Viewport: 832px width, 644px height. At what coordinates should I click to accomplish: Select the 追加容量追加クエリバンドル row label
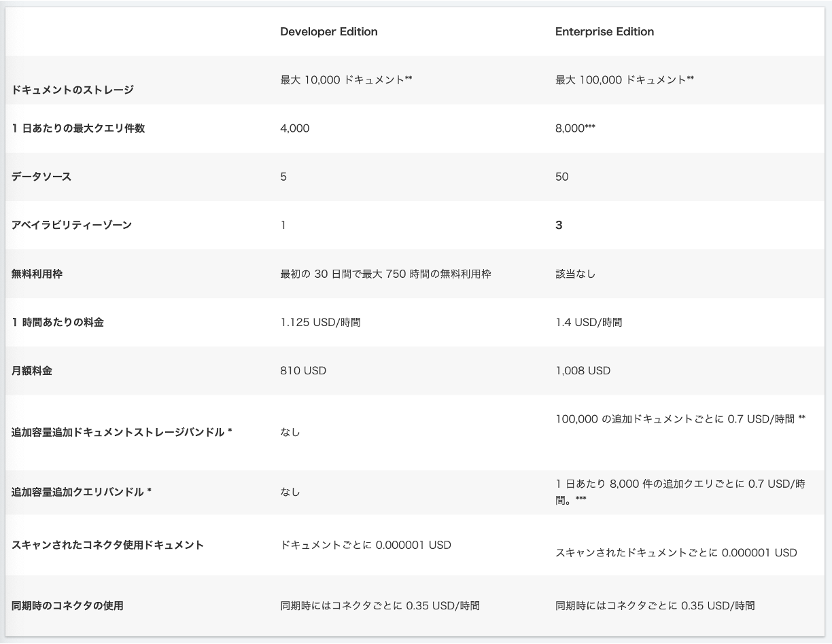click(x=81, y=492)
